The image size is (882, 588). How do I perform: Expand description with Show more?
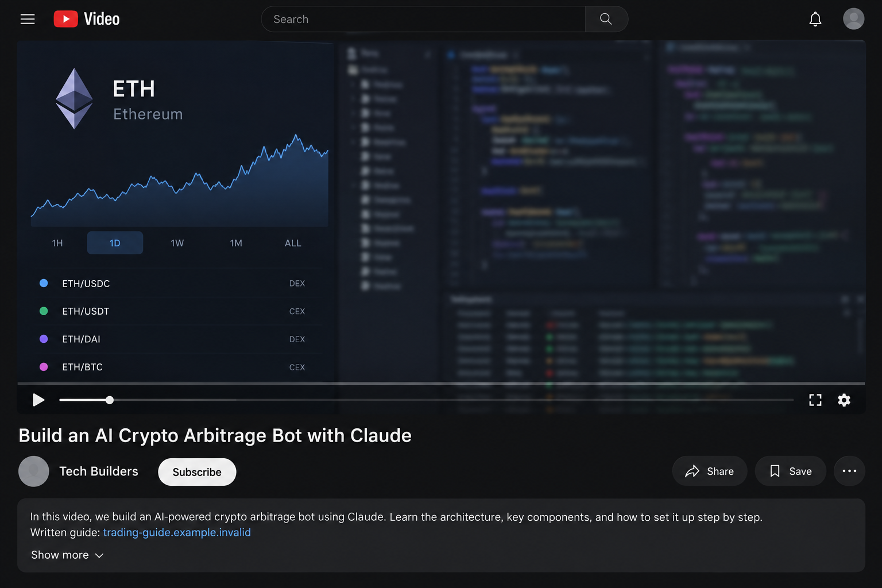click(x=67, y=555)
